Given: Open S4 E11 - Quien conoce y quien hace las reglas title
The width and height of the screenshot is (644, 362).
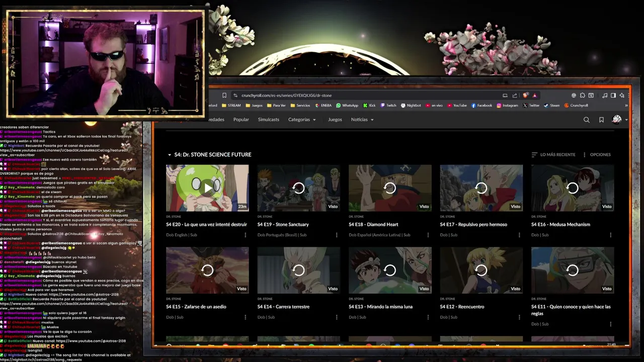Looking at the screenshot, I should 571,310.
